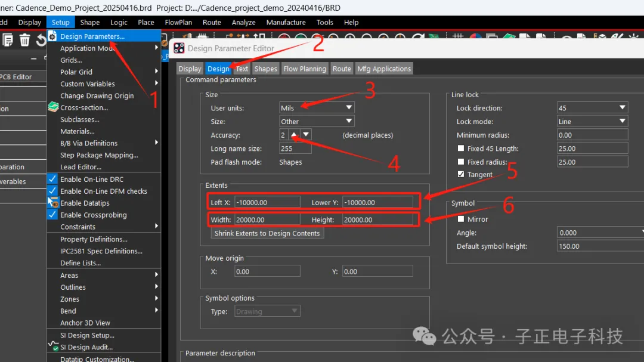
Task: Expand the B/B Via Definitions submenu
Action: point(156,143)
